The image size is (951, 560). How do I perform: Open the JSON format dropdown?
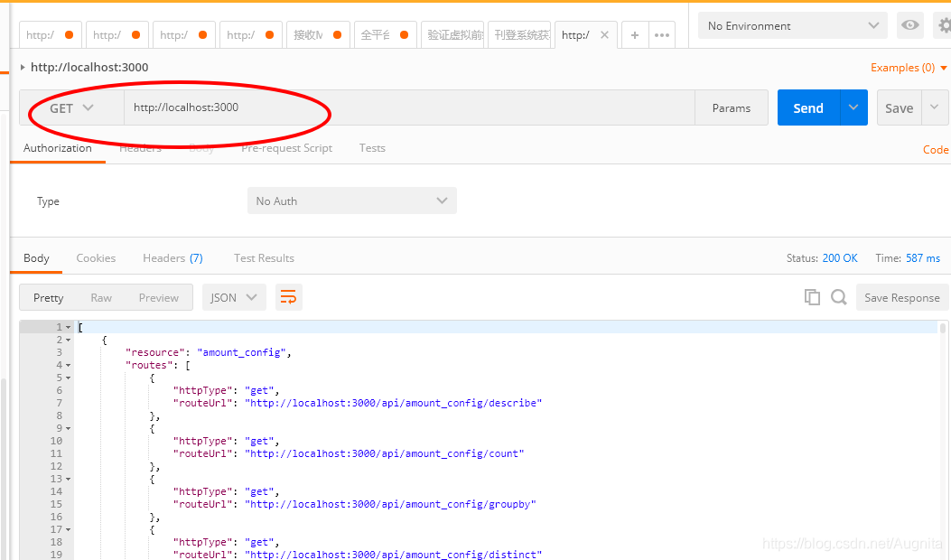[x=234, y=297]
